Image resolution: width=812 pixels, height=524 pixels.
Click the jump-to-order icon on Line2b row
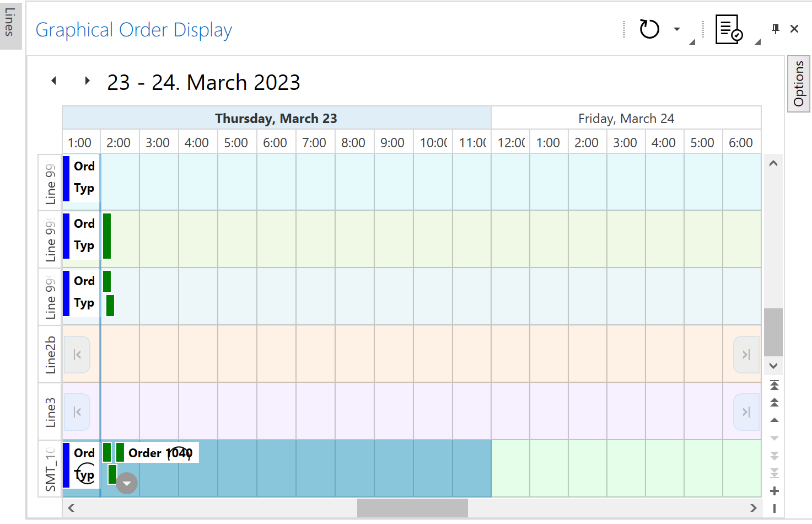point(77,355)
